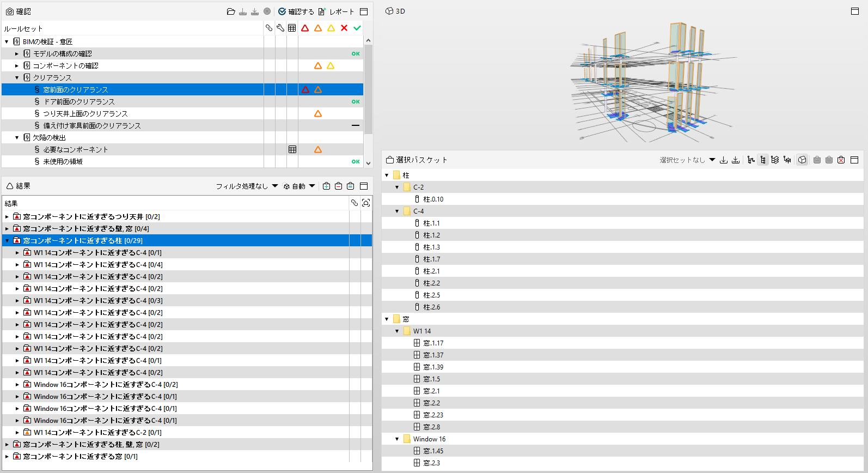Expand the モデルの構成の確認 rule group
Image resolution: width=868 pixels, height=473 pixels.
point(17,53)
